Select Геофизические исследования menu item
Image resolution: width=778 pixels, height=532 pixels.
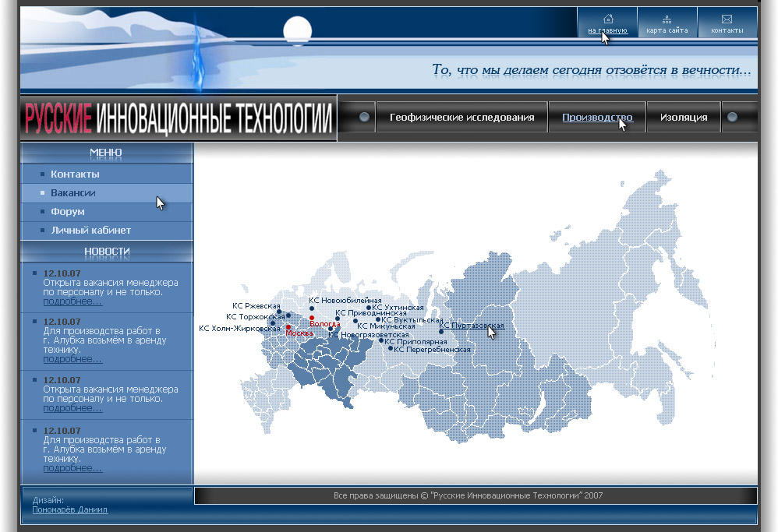(461, 117)
